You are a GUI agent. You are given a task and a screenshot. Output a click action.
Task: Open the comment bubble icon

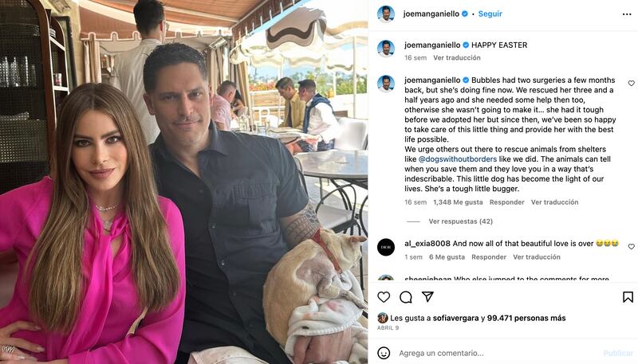pyautogui.click(x=406, y=297)
